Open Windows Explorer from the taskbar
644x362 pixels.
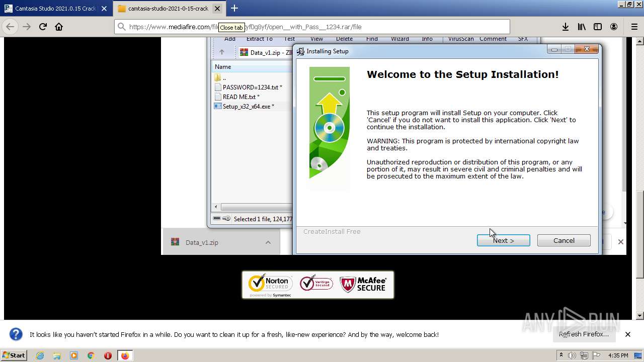click(57, 355)
